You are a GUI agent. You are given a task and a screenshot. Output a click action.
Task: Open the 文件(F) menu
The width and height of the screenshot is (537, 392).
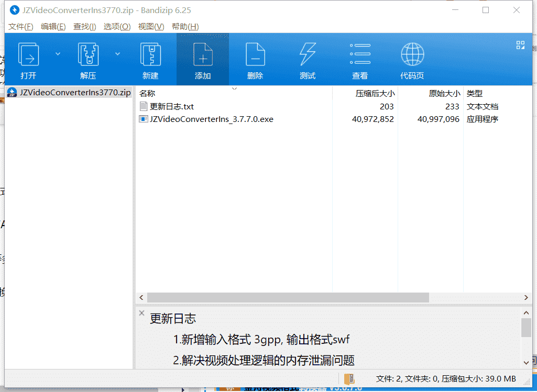click(20, 27)
